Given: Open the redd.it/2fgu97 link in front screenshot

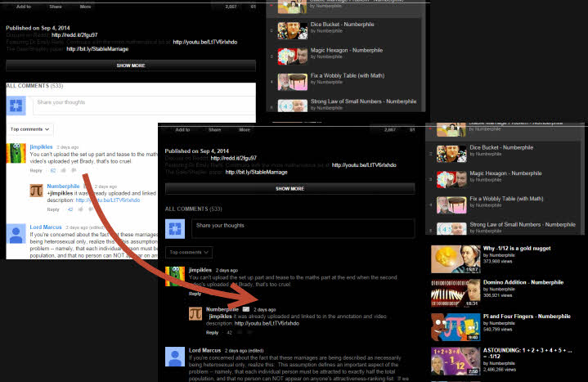Looking at the screenshot, I should pos(234,158).
